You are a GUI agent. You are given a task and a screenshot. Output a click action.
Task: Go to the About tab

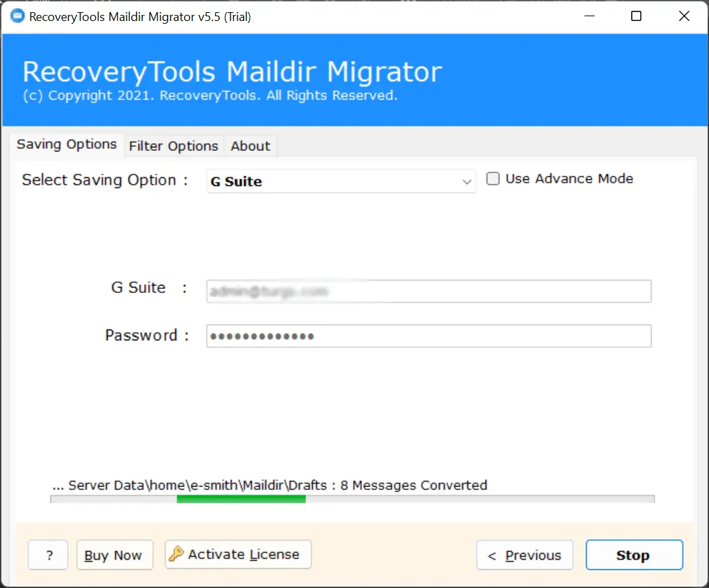pos(250,146)
